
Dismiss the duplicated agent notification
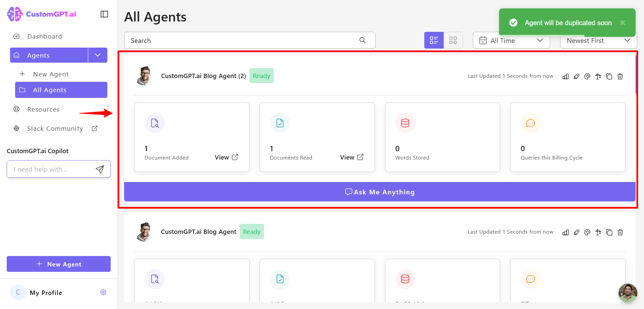coord(623,22)
